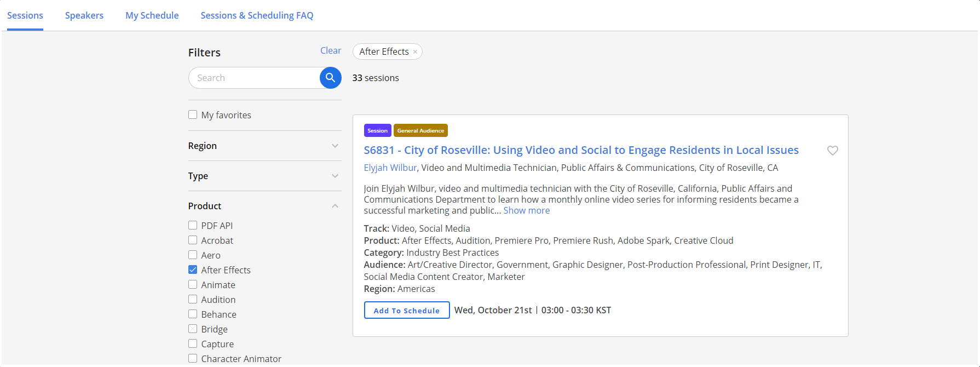The height and width of the screenshot is (367, 980).
Task: Open the Sessions tab
Action: (x=25, y=15)
